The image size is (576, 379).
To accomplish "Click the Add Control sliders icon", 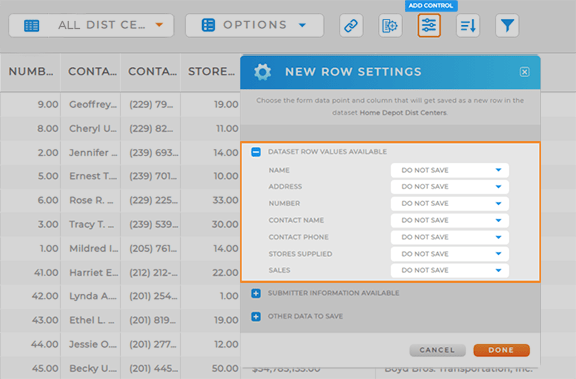I will click(x=429, y=25).
